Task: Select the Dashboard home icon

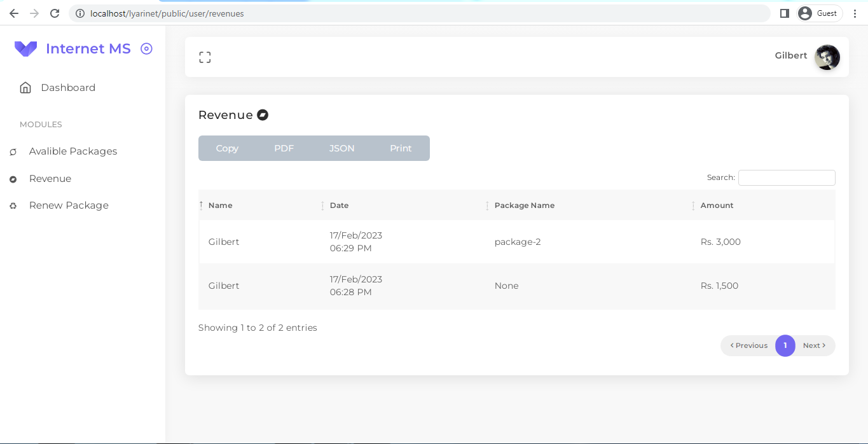Action: [25, 87]
